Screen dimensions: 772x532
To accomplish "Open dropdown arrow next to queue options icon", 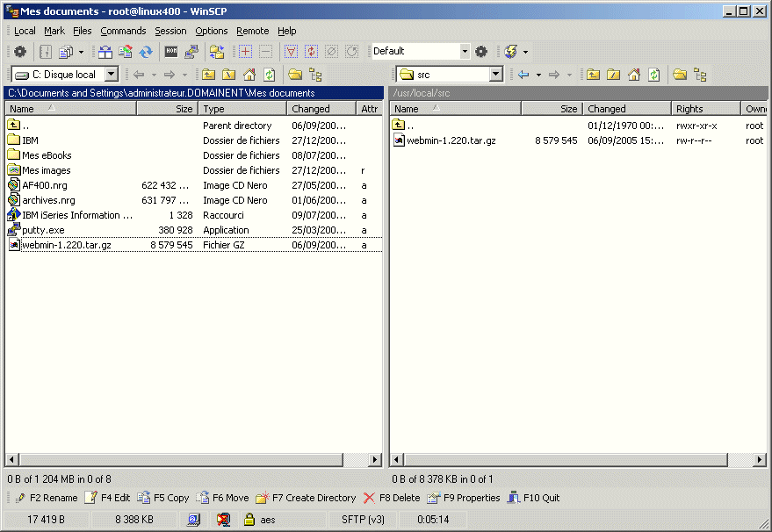I will click(x=81, y=51).
